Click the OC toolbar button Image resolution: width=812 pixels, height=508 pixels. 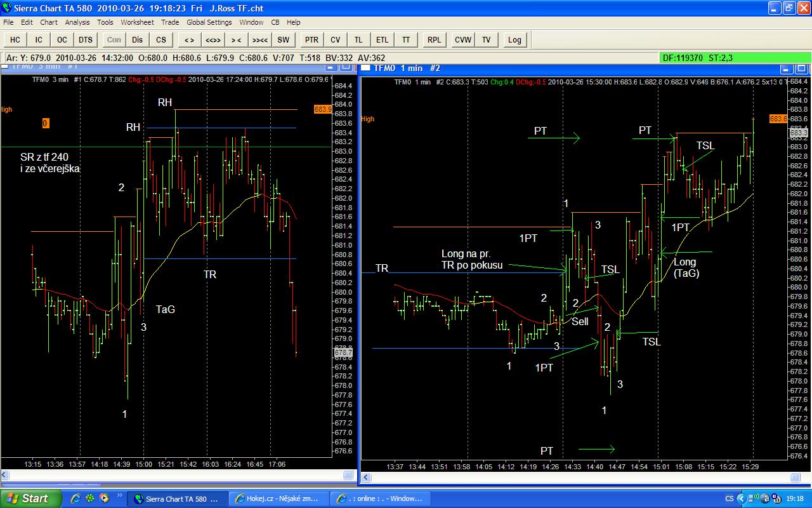(62, 39)
